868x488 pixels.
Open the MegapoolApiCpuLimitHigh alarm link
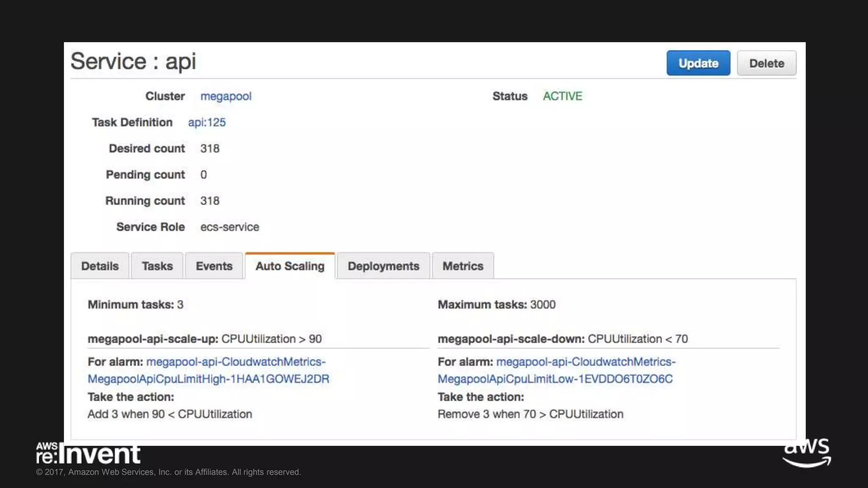(x=208, y=379)
